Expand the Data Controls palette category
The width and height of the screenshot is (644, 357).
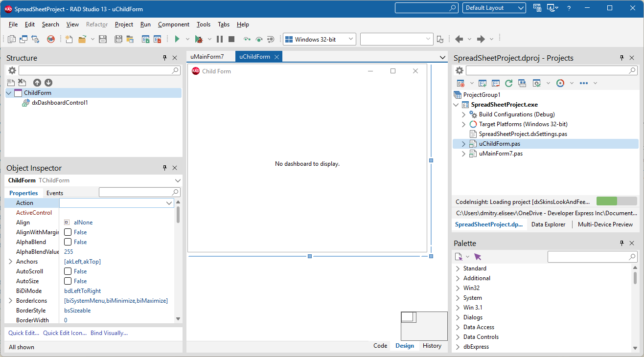(458, 337)
